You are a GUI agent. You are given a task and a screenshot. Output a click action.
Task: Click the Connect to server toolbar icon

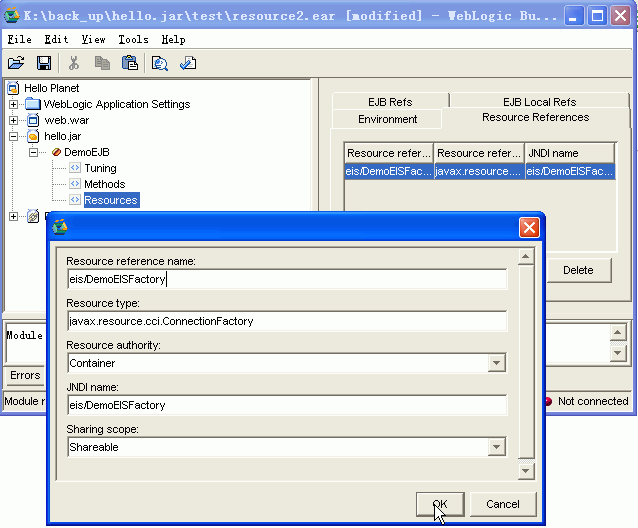[160, 63]
